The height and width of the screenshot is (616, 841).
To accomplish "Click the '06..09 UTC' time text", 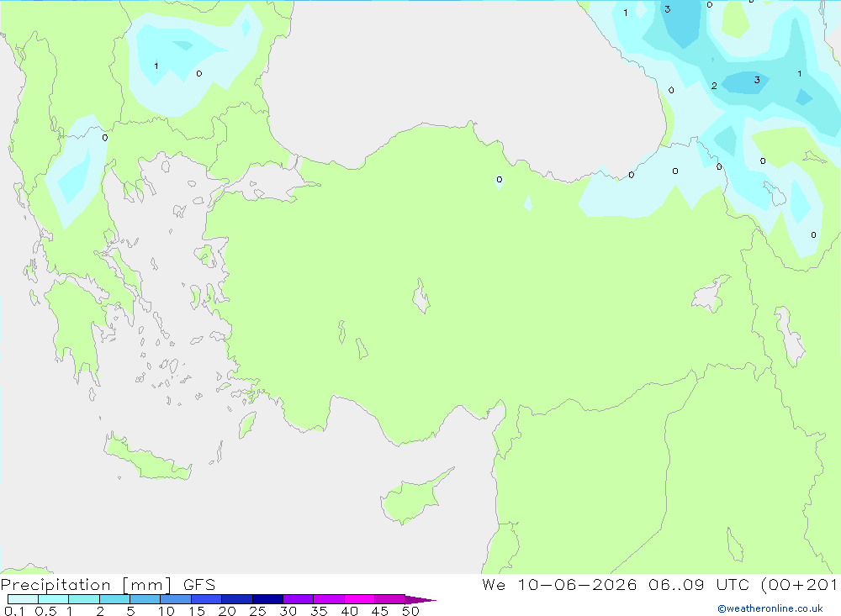I will (x=698, y=584).
